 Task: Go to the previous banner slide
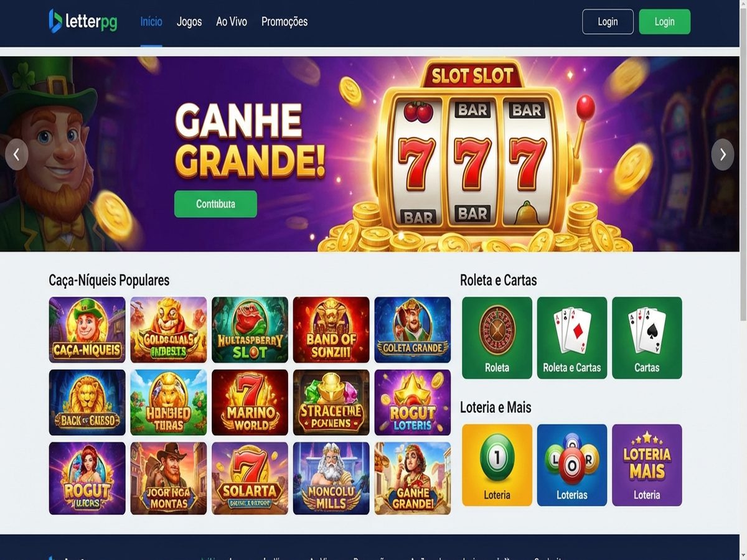pos(17,154)
